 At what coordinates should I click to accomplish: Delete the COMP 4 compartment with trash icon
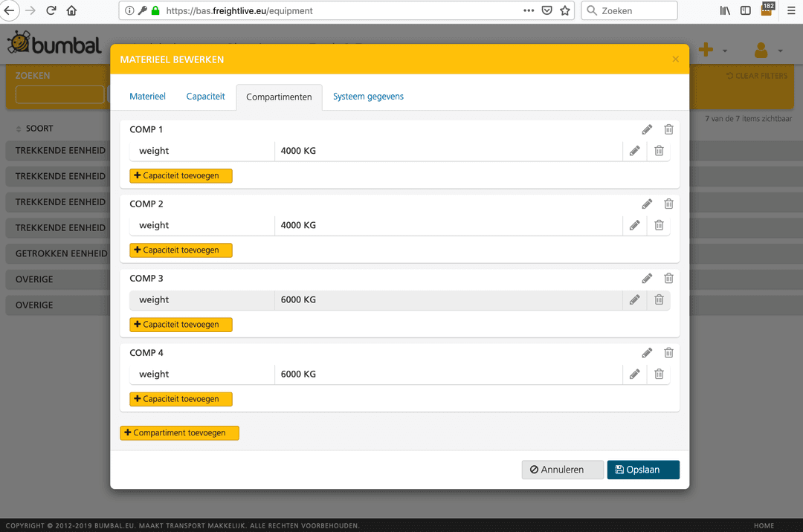[x=668, y=353]
